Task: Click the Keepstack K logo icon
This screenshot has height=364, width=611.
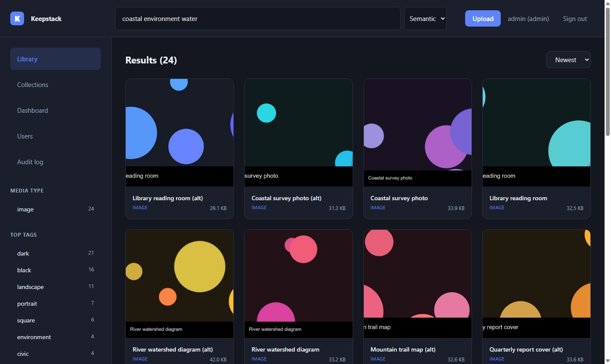Action: coord(17,18)
